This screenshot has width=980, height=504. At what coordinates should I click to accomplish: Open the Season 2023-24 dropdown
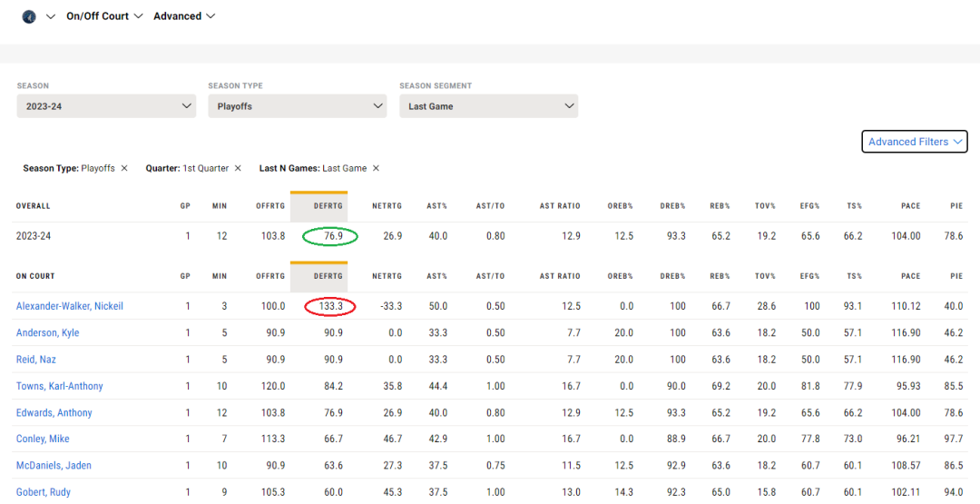(106, 106)
